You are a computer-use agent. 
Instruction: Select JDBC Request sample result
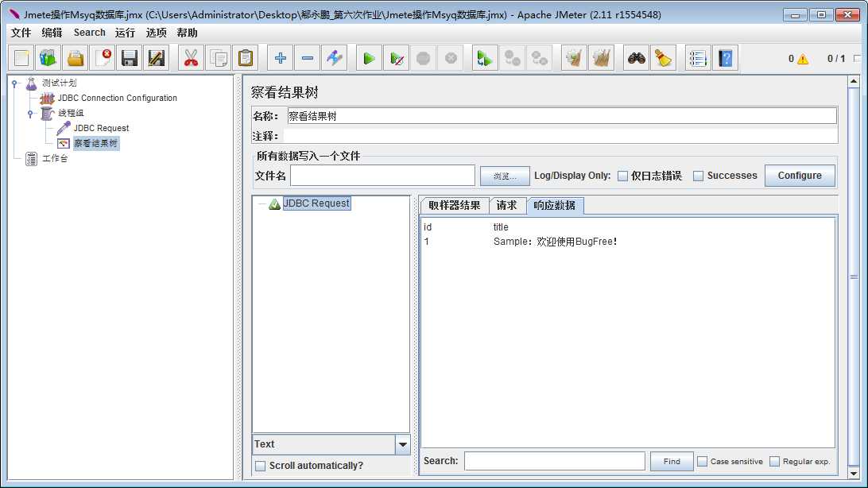(x=316, y=203)
